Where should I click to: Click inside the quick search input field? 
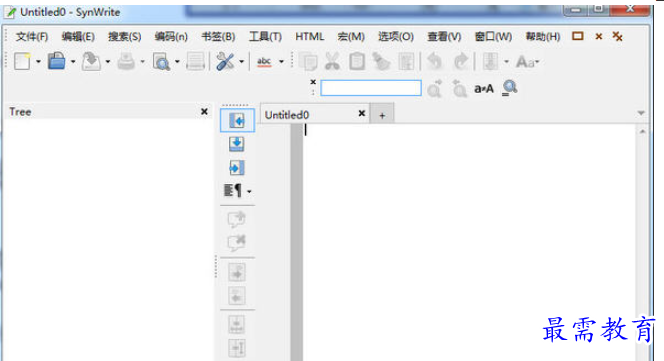[371, 88]
